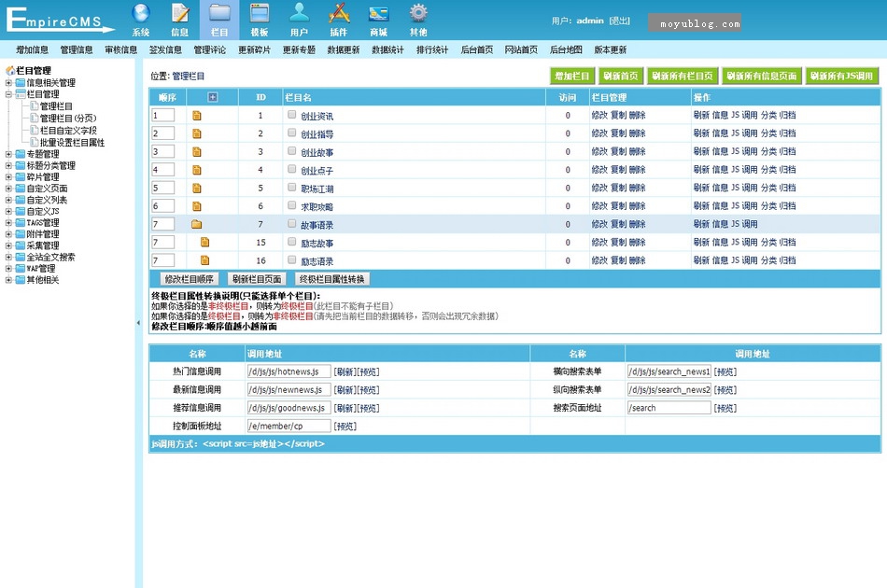Click the 刷新首页 button

(x=621, y=76)
